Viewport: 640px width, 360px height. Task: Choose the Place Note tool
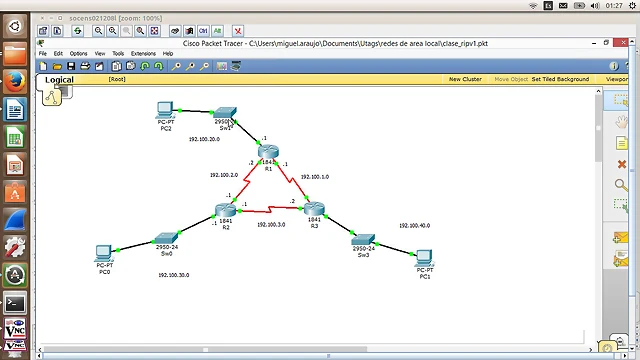621,143
